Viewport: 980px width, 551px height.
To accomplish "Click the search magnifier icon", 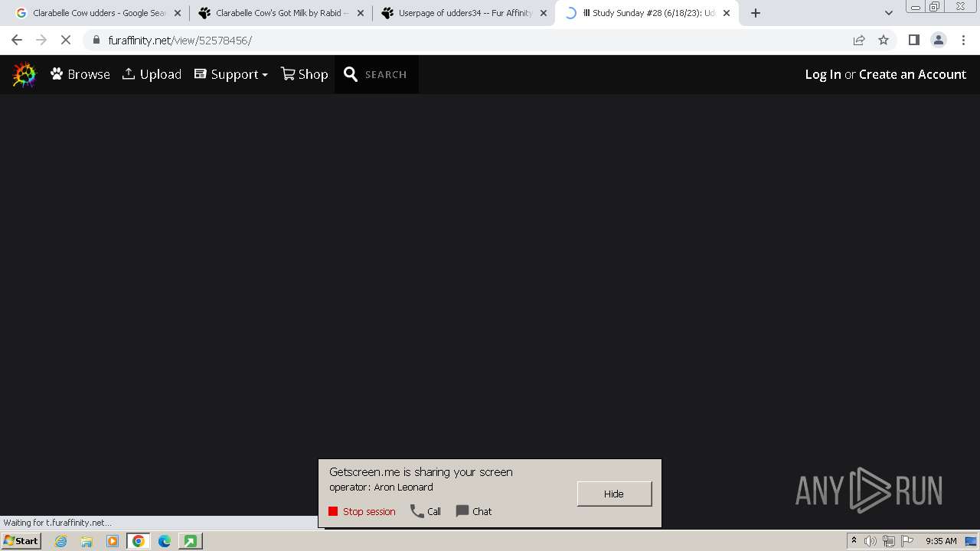I will coord(351,74).
